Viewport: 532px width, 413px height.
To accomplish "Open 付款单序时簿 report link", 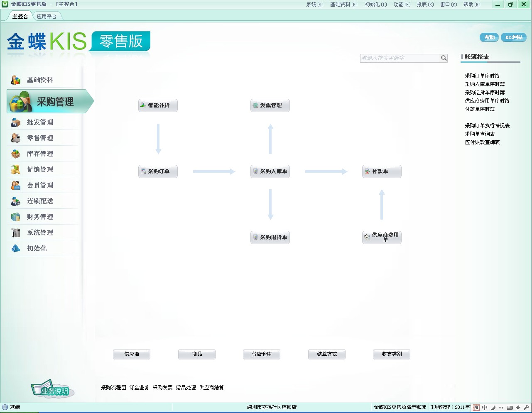I will (480, 109).
